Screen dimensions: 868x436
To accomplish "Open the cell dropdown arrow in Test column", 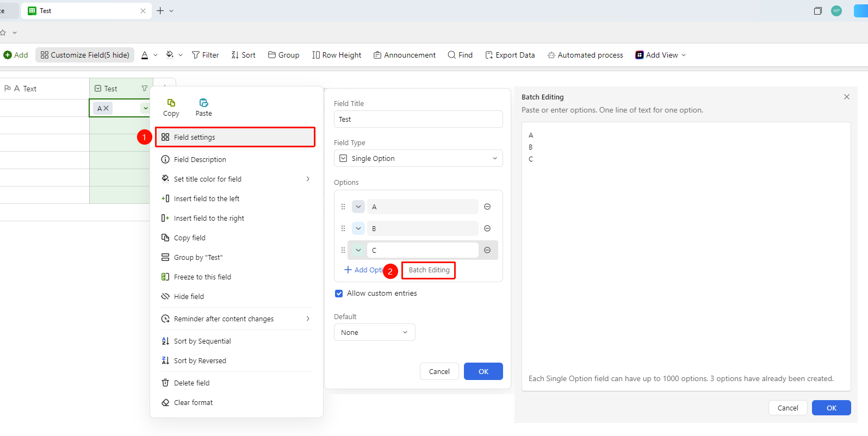I will [x=145, y=108].
